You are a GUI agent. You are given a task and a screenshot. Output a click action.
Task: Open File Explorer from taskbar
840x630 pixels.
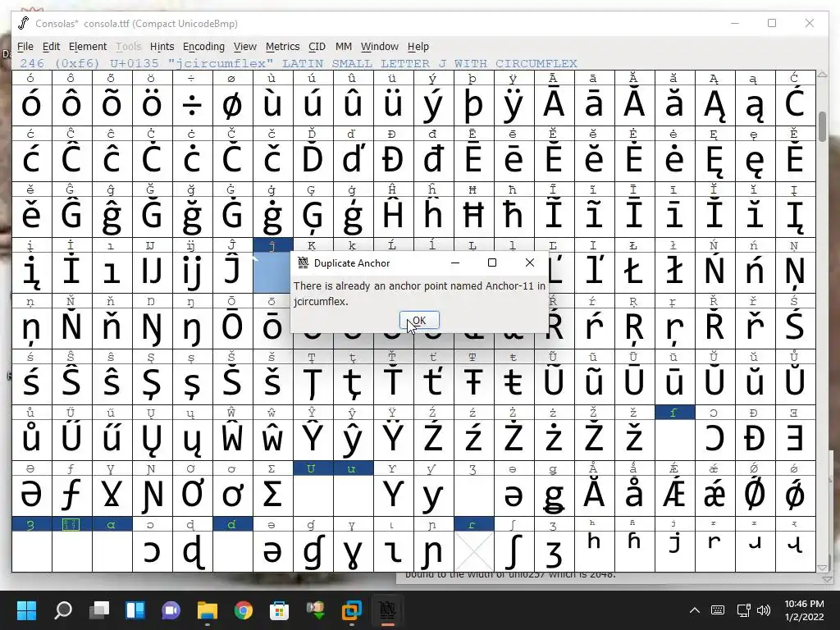click(208, 609)
